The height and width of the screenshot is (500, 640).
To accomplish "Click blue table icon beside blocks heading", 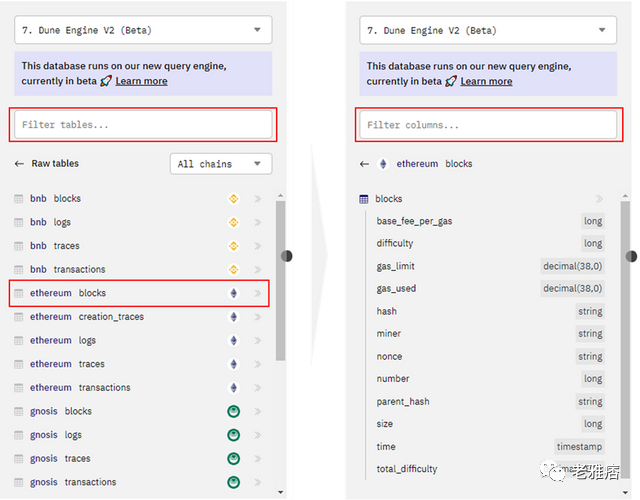I will tap(364, 199).
